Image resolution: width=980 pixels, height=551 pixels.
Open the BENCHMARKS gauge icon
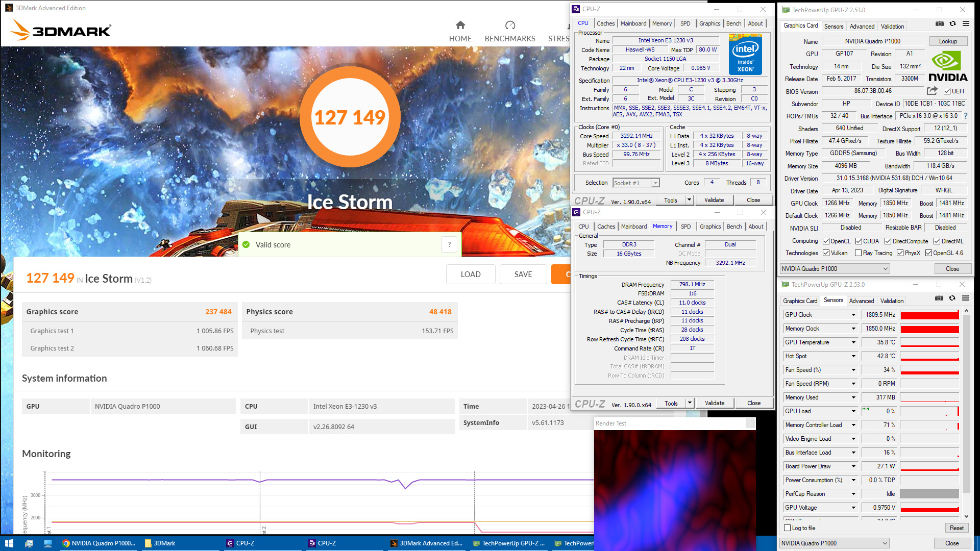[x=510, y=25]
